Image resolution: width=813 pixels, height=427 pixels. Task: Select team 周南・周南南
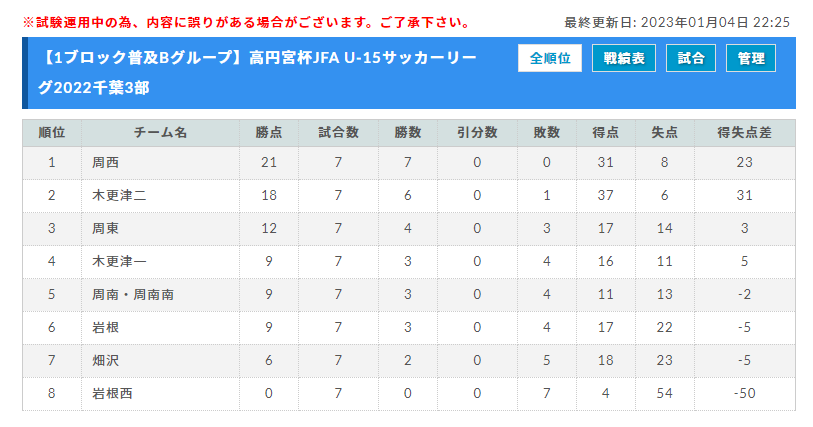133,294
